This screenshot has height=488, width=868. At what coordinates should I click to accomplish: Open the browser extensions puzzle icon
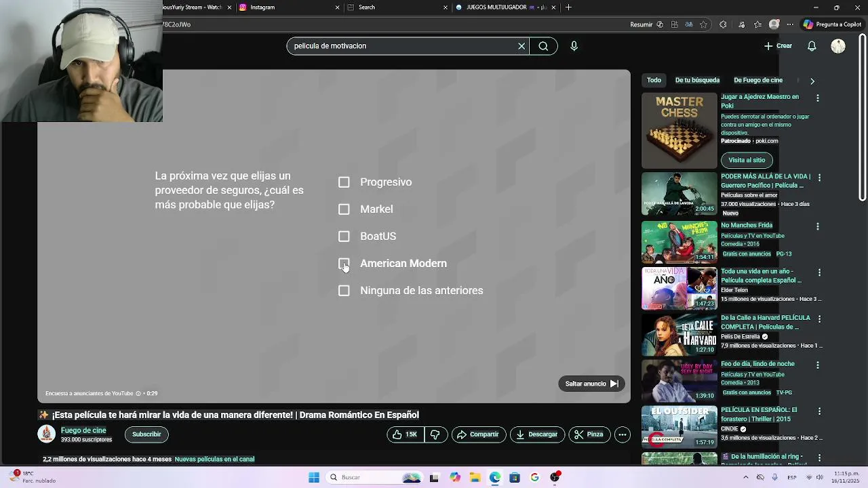coord(723,24)
